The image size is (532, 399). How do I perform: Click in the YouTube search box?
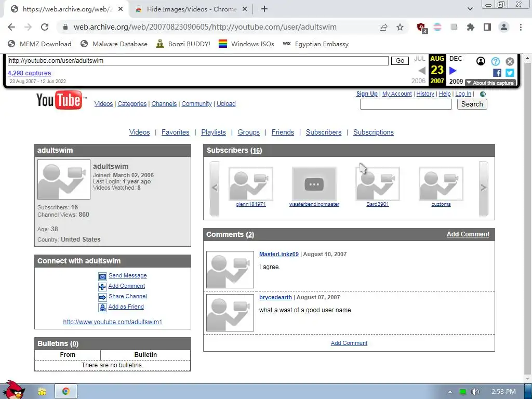[x=406, y=104]
